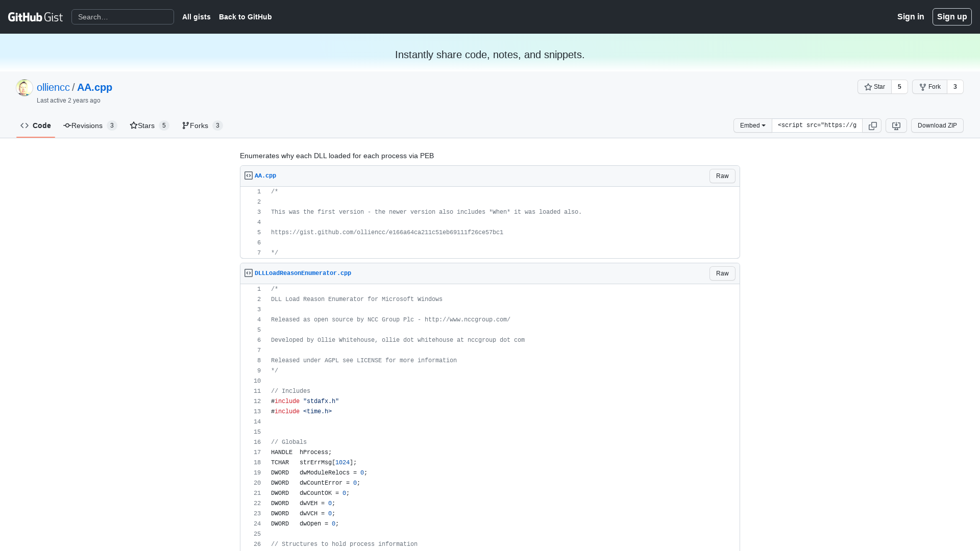The image size is (980, 551).
Task: Click the DWORD dwOpen = 0; line
Action: click(305, 524)
